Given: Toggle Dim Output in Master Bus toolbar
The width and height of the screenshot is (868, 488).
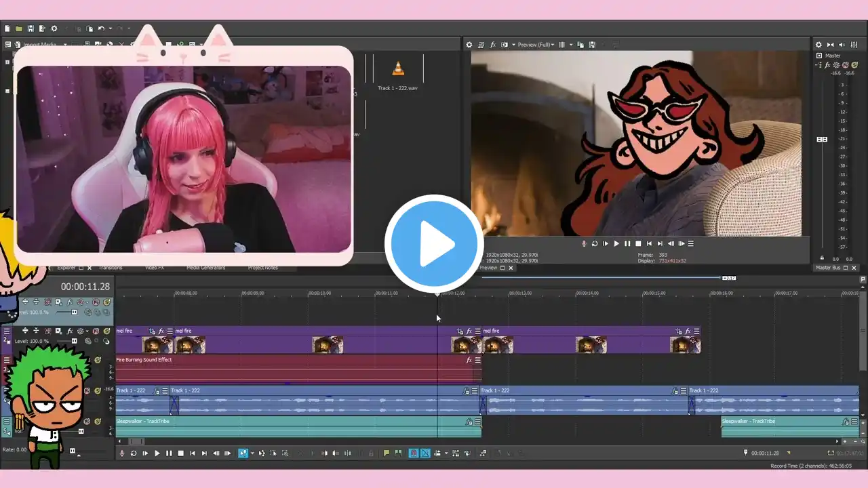Looking at the screenshot, I should tap(842, 45).
